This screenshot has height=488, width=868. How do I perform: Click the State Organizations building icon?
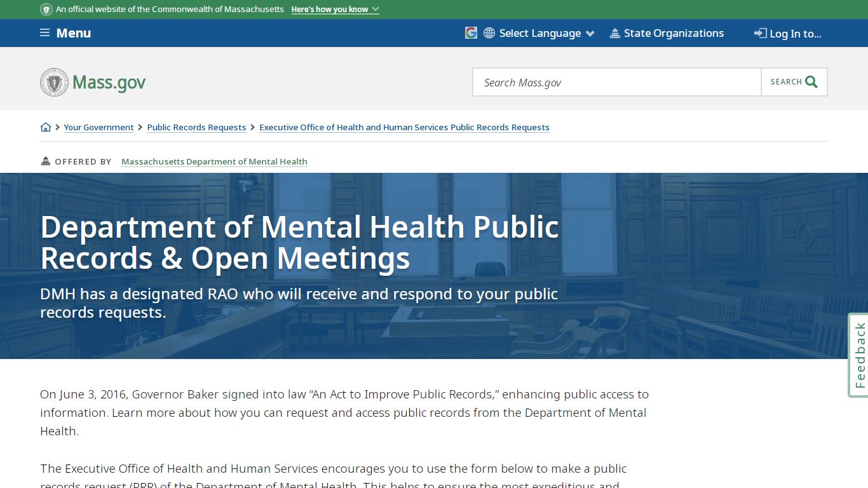pos(614,33)
